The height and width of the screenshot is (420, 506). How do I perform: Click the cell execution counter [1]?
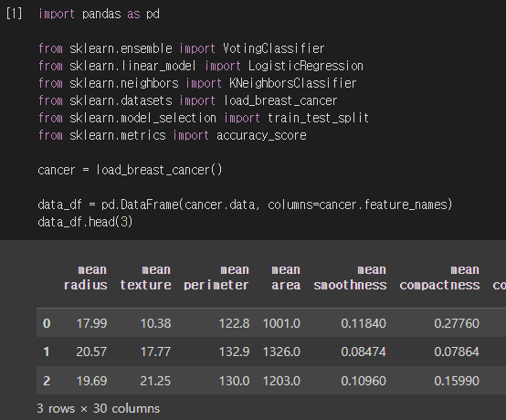[x=15, y=14]
